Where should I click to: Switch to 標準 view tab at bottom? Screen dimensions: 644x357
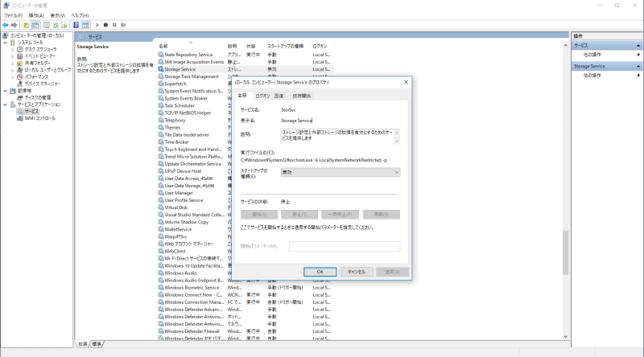[97, 344]
